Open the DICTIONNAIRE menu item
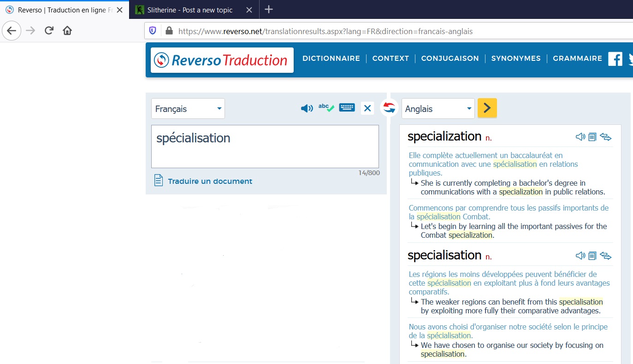The height and width of the screenshot is (364, 633). click(x=331, y=59)
